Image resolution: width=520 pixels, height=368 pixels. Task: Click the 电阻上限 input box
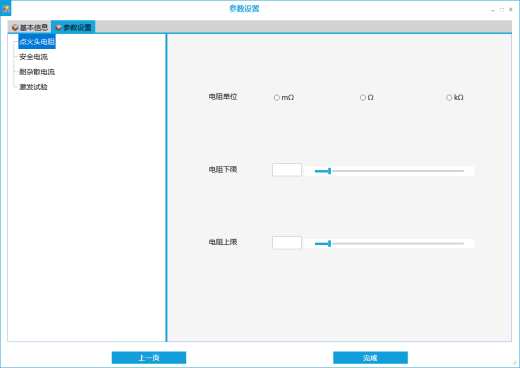click(x=287, y=243)
